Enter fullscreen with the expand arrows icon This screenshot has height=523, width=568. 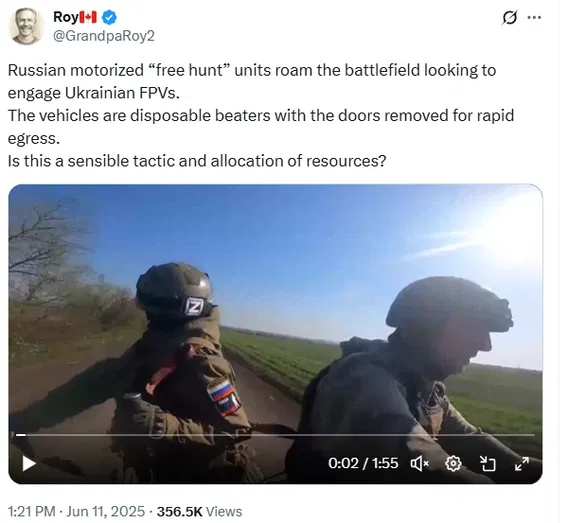[522, 463]
